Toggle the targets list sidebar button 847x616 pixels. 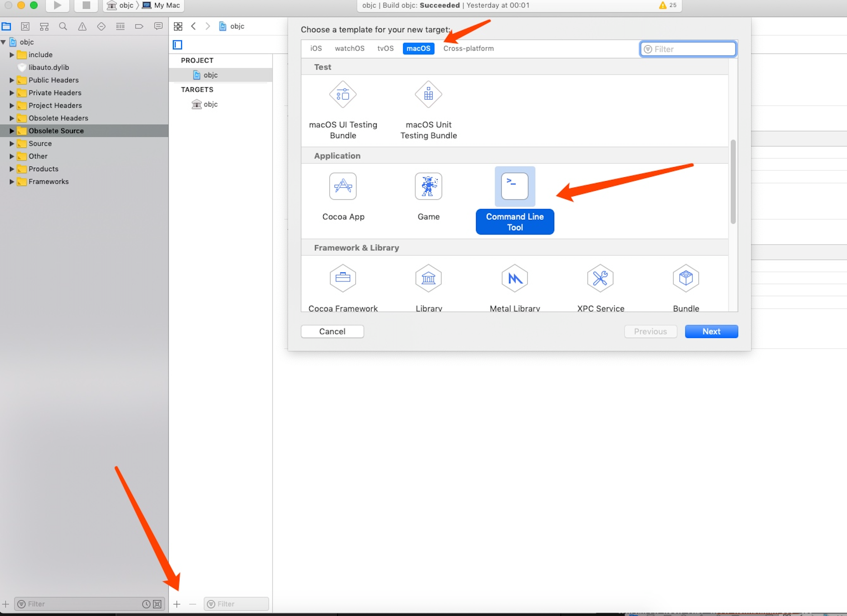tap(177, 45)
